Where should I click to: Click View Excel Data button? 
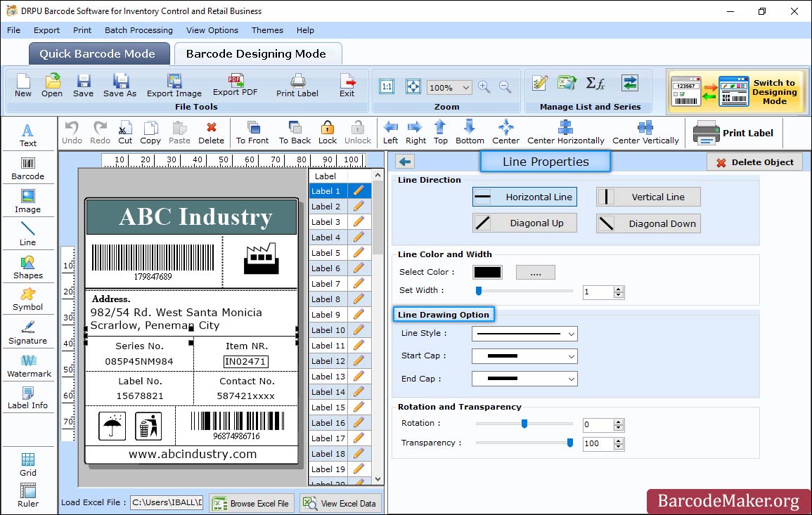[x=341, y=504]
